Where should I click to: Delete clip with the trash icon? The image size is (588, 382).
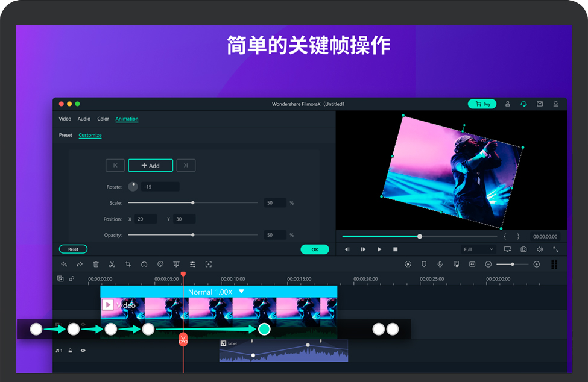96,264
